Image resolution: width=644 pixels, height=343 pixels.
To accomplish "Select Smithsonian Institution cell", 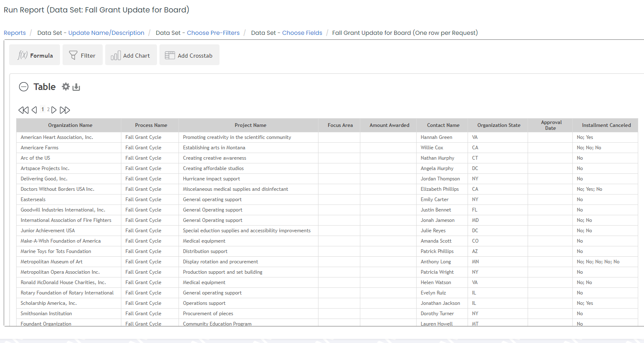I will point(69,314).
